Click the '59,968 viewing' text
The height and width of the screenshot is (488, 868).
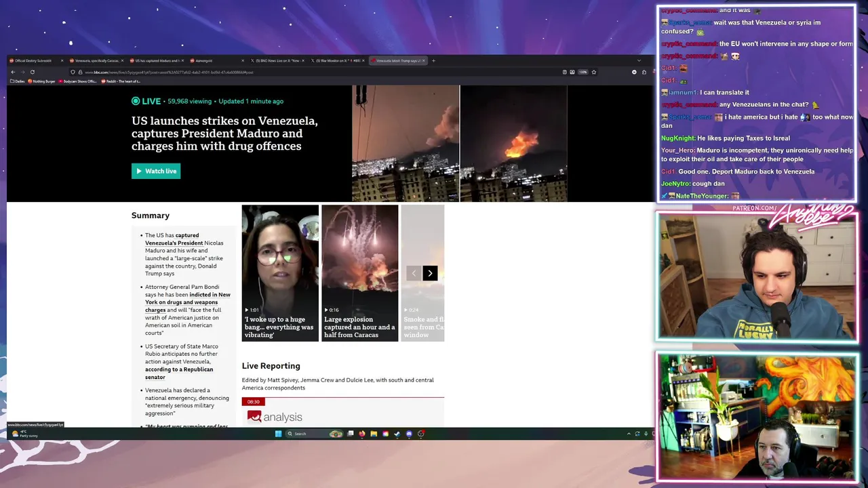point(190,101)
